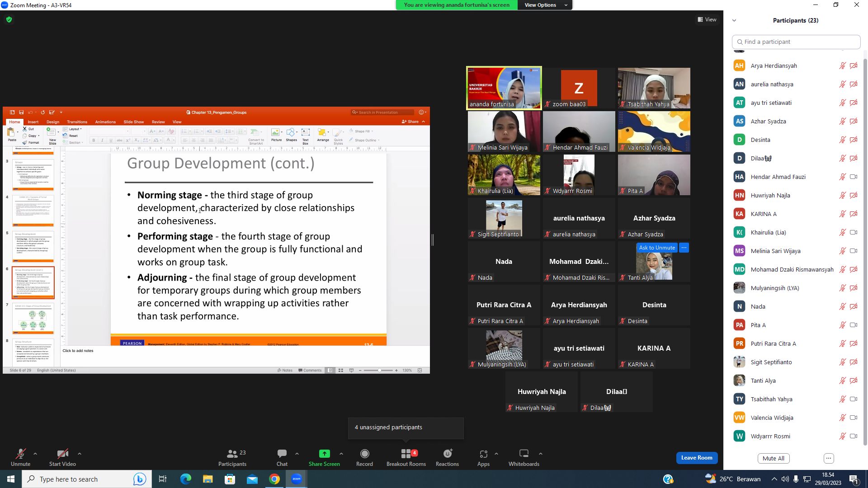Click the Zoom app icon in taskbar
This screenshot has width=868, height=488.
pos(297,479)
